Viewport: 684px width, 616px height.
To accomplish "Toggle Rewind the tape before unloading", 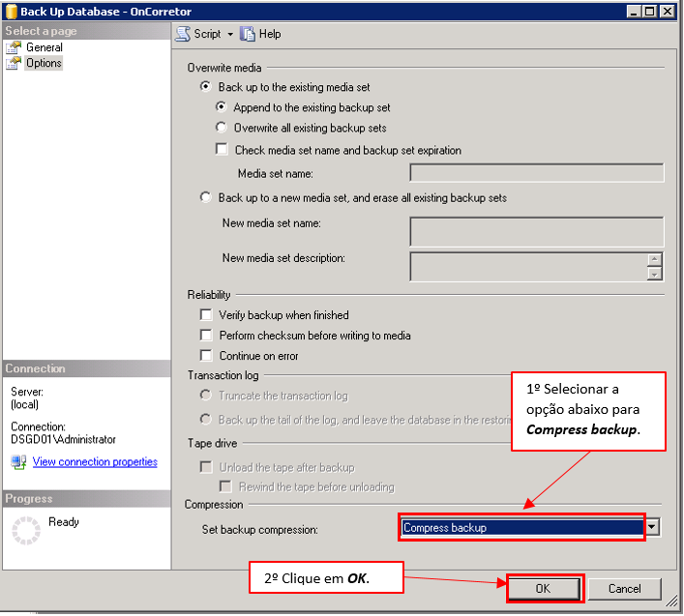I will pyautogui.click(x=225, y=486).
